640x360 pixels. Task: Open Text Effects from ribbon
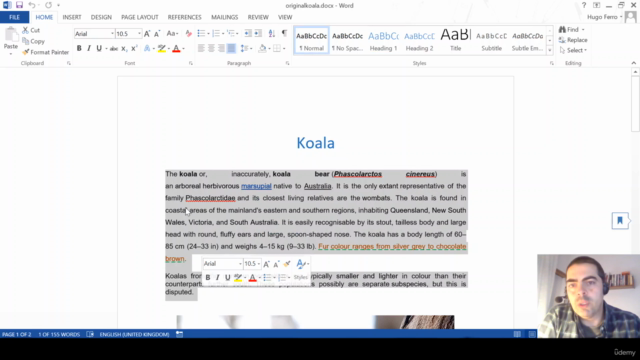(147, 49)
